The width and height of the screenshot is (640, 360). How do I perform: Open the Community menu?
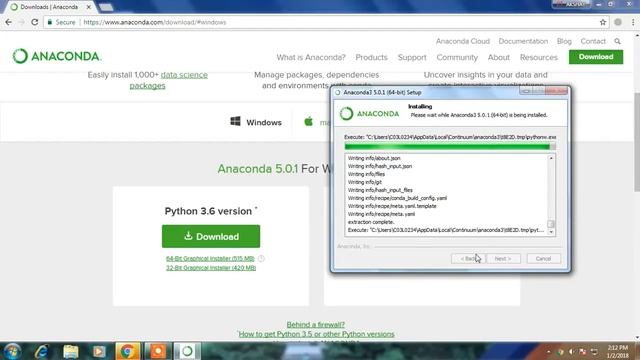(x=457, y=57)
